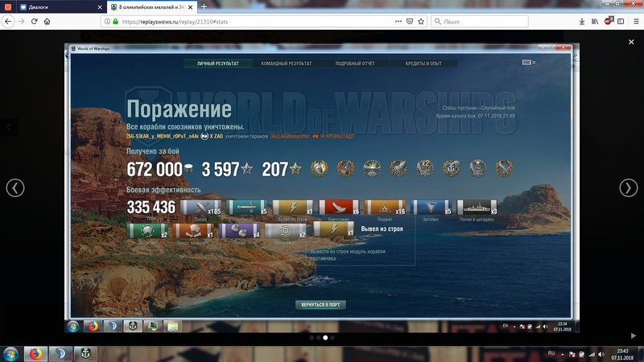Jump to the first gallery dot
The width and height of the screenshot is (644, 362).
[x=312, y=337]
